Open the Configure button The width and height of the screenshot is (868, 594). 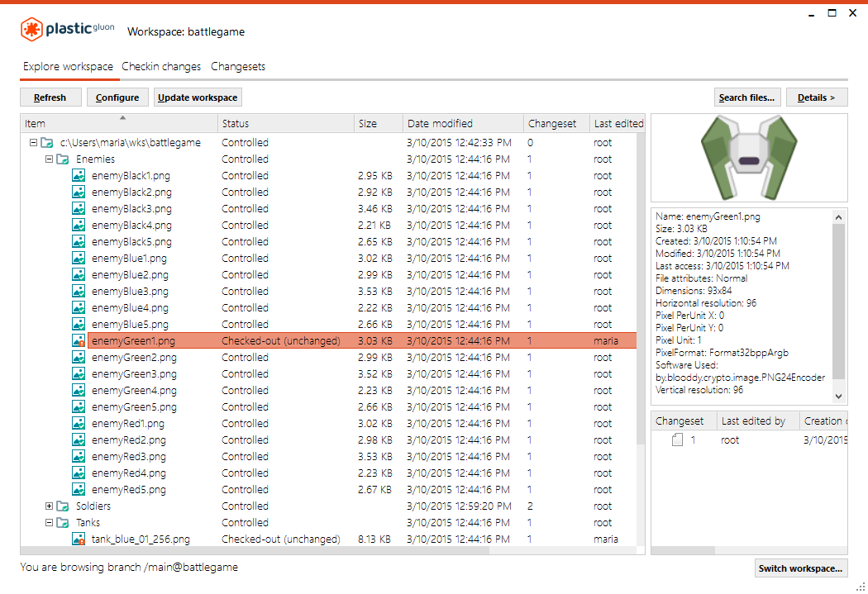[x=117, y=97]
